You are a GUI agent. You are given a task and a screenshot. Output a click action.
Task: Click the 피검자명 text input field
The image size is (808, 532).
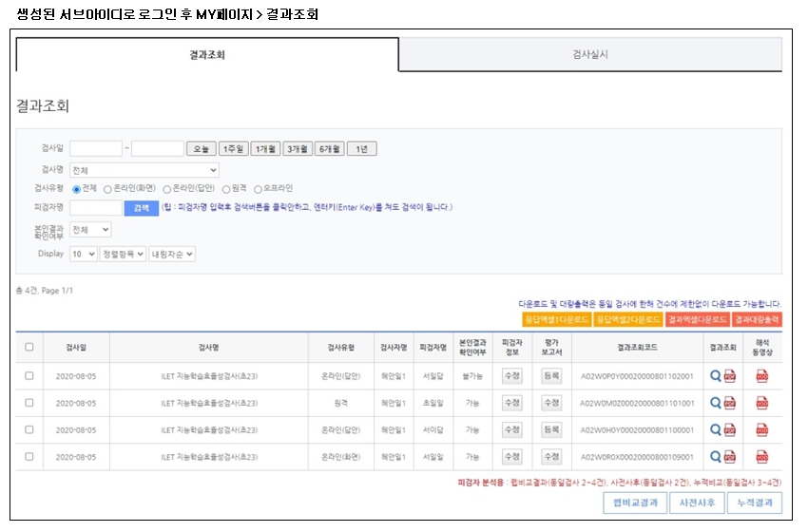[x=96, y=207]
